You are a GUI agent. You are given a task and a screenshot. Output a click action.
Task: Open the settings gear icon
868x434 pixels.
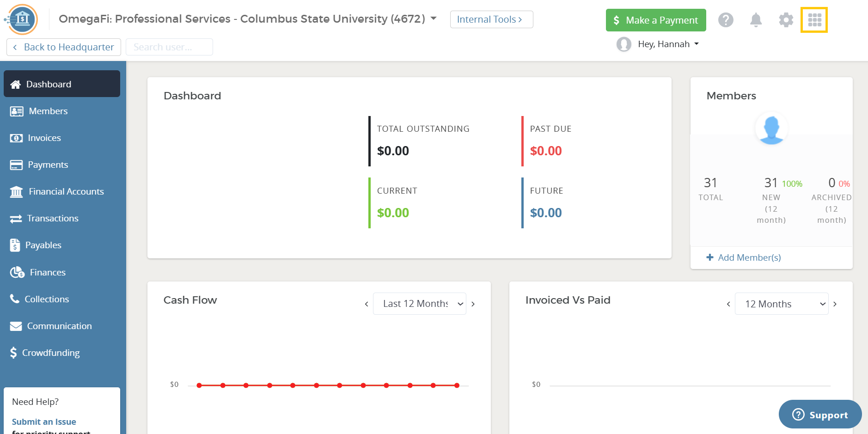[x=786, y=20]
